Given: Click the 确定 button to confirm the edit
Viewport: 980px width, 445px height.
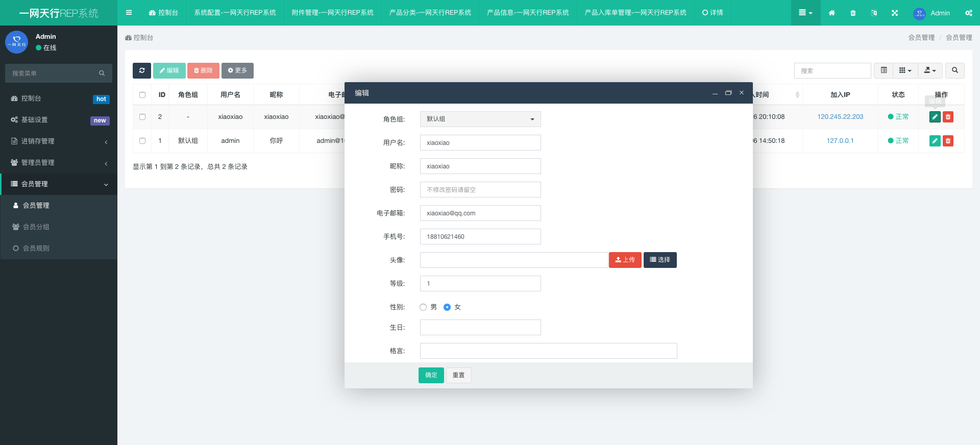Looking at the screenshot, I should [431, 375].
